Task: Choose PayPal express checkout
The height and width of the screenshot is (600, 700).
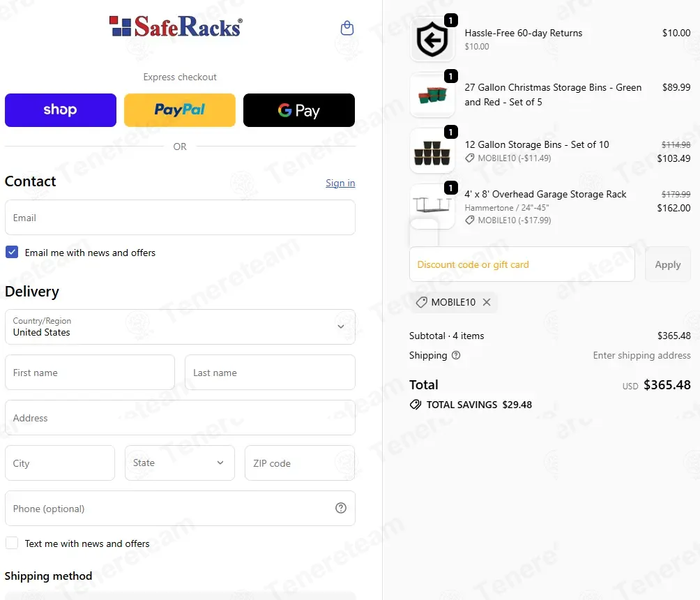Action: pos(179,110)
